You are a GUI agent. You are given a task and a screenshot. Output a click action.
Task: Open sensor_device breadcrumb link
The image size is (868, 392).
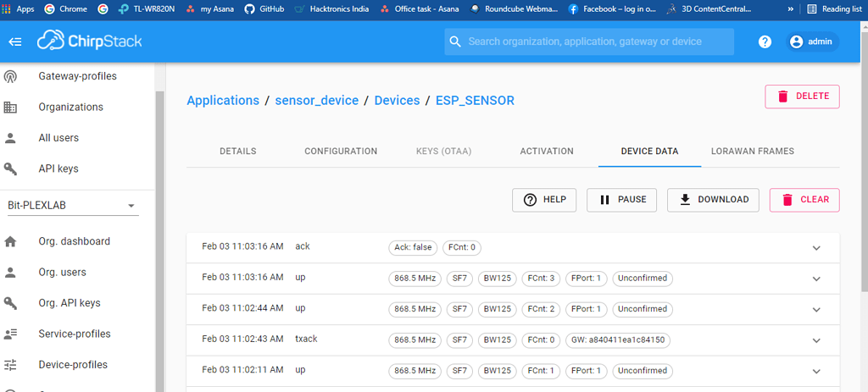317,101
